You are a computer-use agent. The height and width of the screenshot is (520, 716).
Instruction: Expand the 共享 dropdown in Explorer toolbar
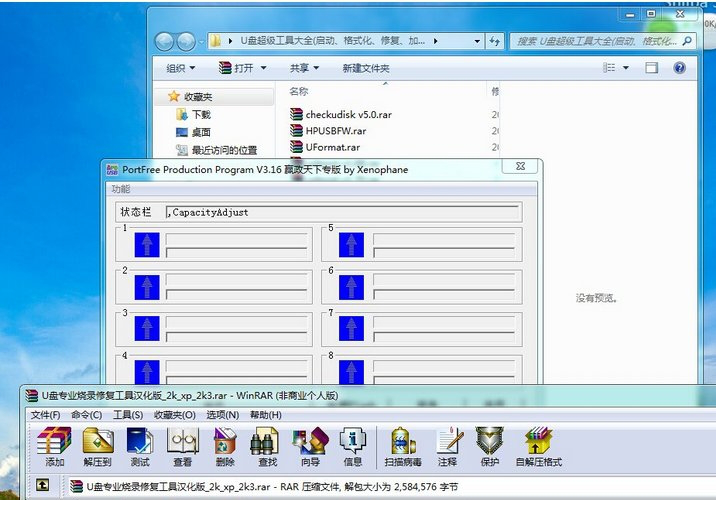304,68
